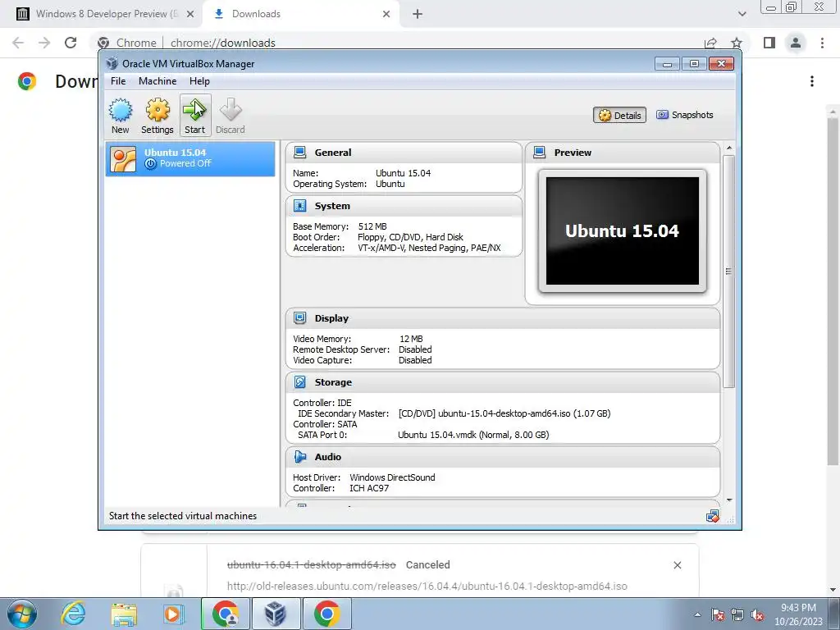Viewport: 840px width, 630px height.
Task: Share this page icon in Chrome
Action: [710, 43]
